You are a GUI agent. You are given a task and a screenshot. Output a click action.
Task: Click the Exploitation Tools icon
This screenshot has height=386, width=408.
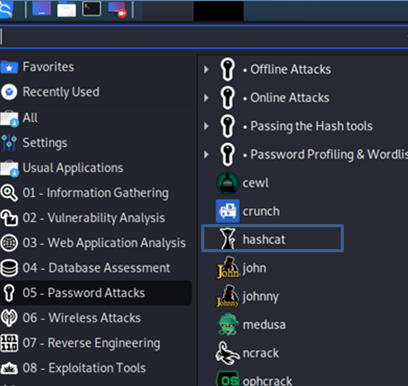9,368
